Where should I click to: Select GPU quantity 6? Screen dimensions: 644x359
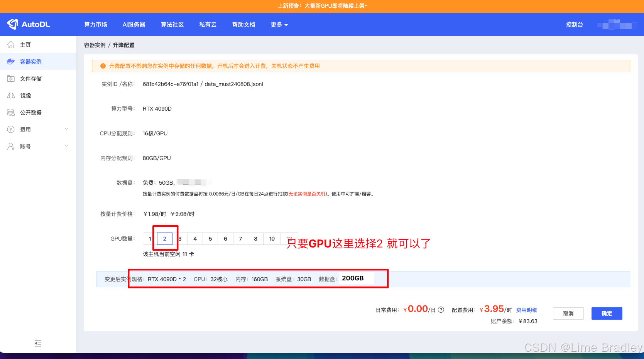click(225, 239)
